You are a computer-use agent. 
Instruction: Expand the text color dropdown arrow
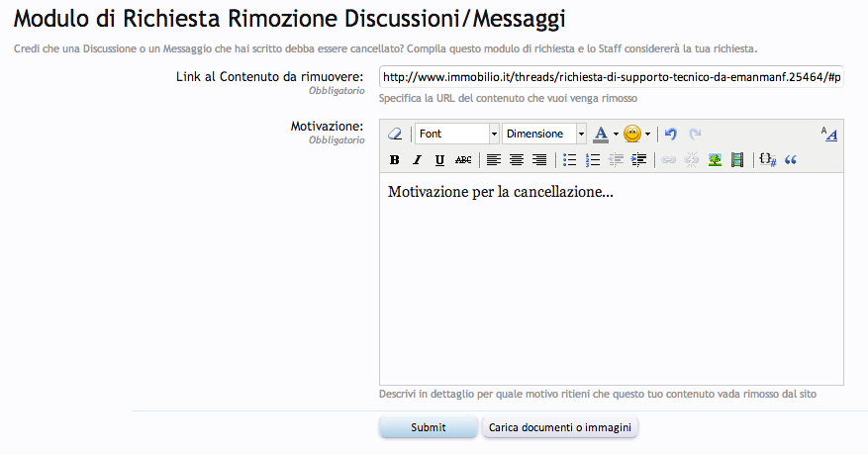616,134
